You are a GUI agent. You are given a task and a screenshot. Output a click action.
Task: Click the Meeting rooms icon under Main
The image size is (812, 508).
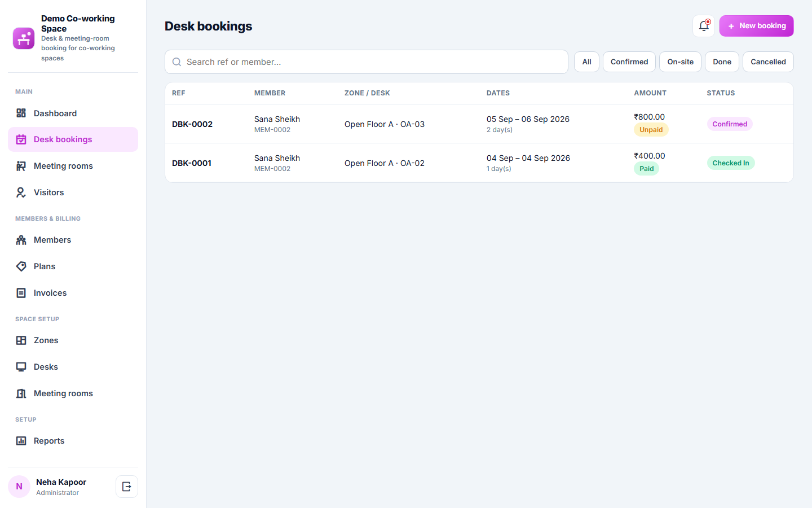(x=21, y=166)
